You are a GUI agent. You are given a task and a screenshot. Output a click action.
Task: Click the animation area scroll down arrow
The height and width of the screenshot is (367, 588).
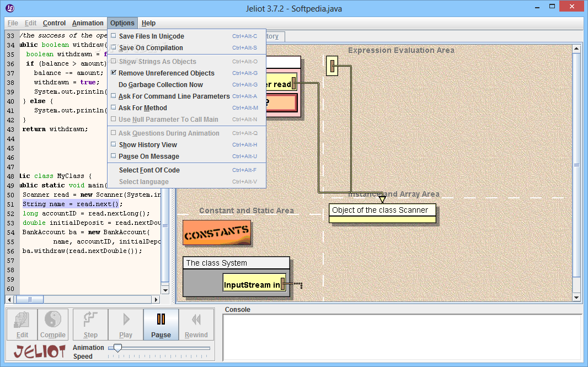coord(577,298)
